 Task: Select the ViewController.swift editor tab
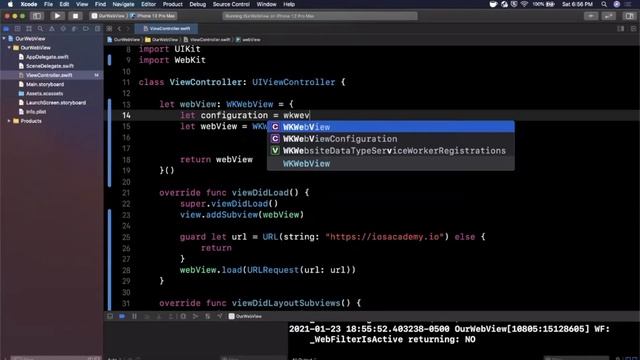tap(167, 29)
